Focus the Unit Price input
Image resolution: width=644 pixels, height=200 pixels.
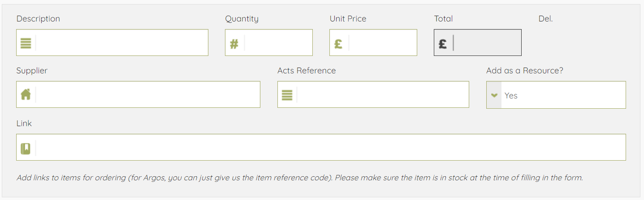tap(382, 43)
